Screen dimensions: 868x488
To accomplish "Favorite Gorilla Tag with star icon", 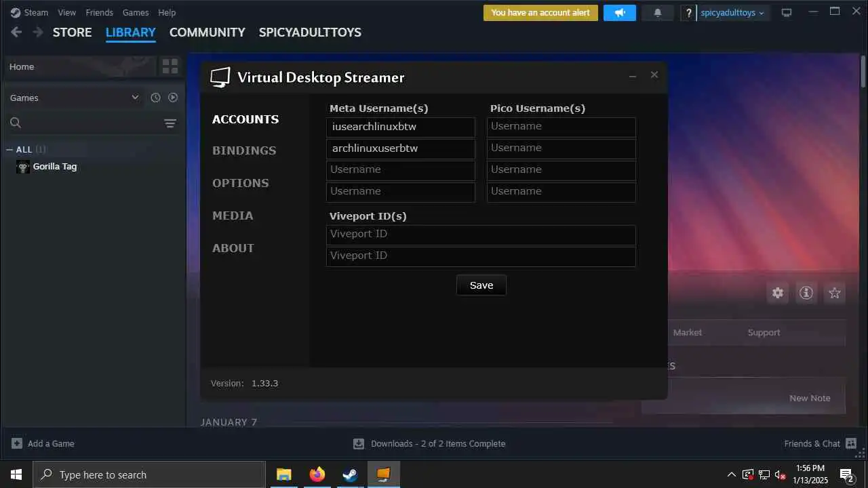I will [835, 293].
